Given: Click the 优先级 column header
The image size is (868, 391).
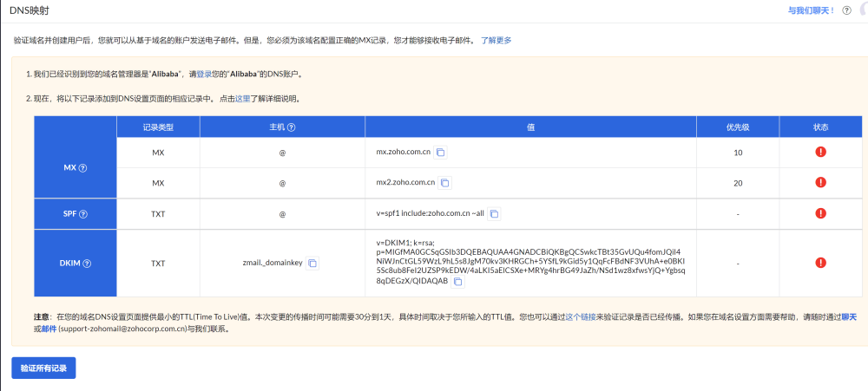Looking at the screenshot, I should click(738, 127).
